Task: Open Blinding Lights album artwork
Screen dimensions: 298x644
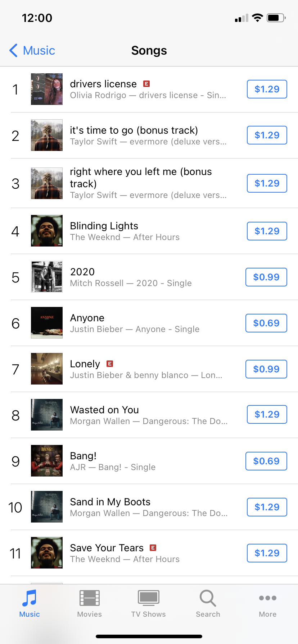Action: click(x=47, y=231)
